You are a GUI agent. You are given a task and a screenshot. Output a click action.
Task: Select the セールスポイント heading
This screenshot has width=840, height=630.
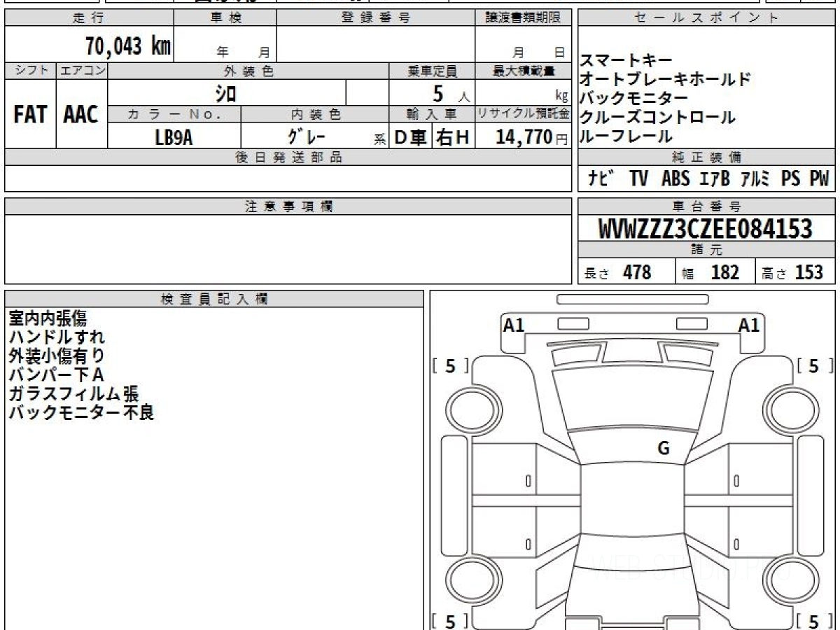pyautogui.click(x=706, y=19)
